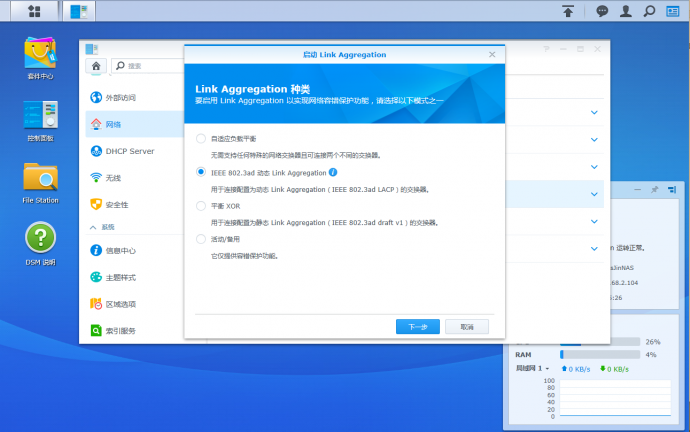Screen dimensions: 690x432
Task: Select Balance XOR radio option
Action: click(201, 205)
